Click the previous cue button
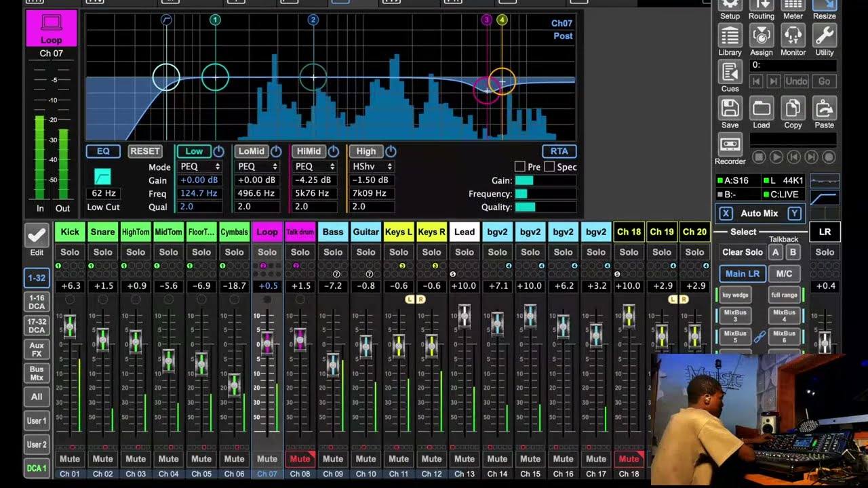The image size is (868, 488). tap(757, 81)
